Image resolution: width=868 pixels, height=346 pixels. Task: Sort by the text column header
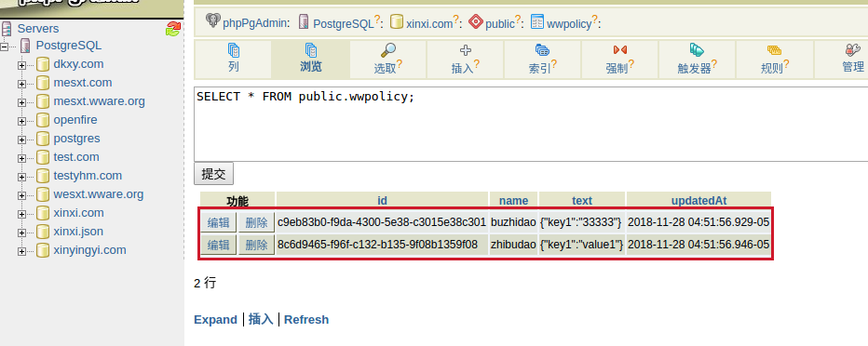tap(582, 200)
